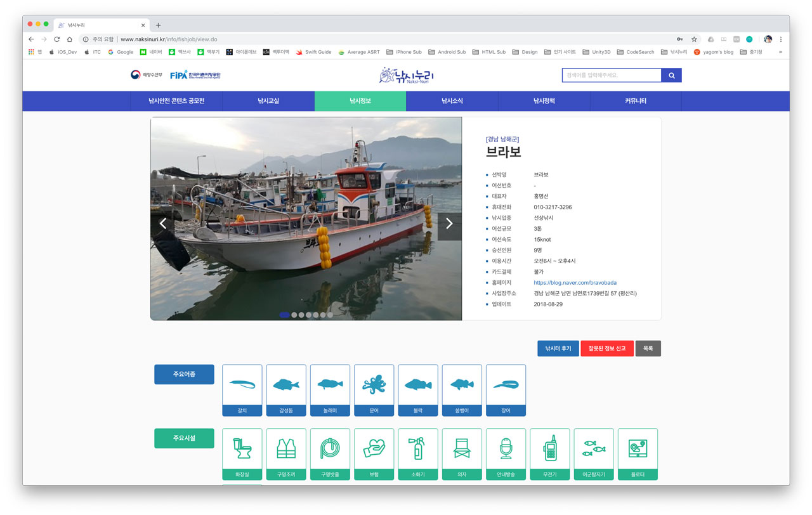This screenshot has height=515, width=812.
Task: Bookmark this page with the star icon
Action: pos(694,39)
